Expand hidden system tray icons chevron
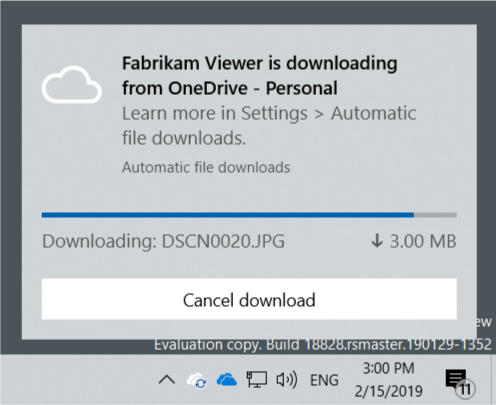 [167, 380]
